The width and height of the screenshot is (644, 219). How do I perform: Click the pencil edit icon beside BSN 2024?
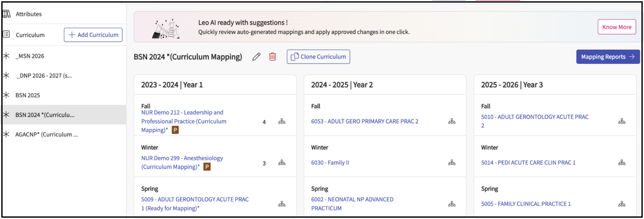[x=256, y=57]
